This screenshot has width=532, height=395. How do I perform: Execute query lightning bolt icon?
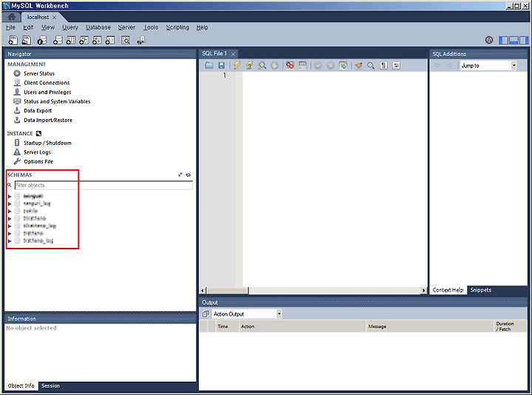pos(237,65)
